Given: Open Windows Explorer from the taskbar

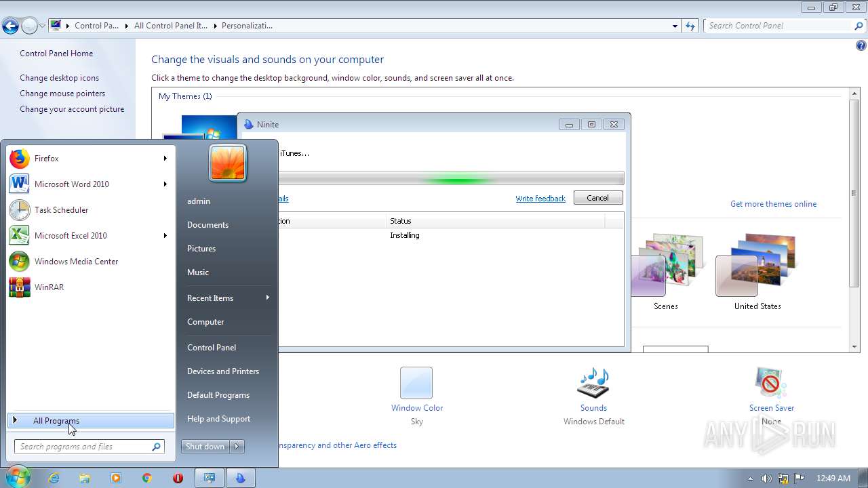Looking at the screenshot, I should coord(85,478).
